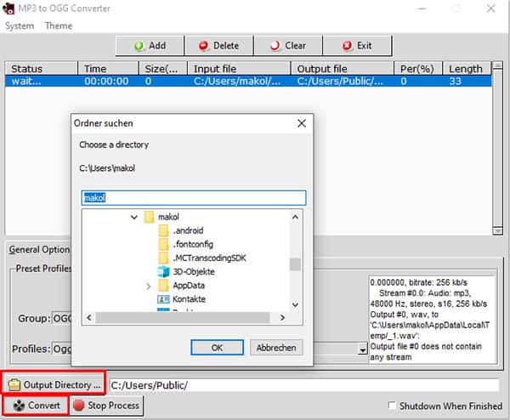The width and height of the screenshot is (510, 420).
Task: Enable Shutdown When Finished checkbox
Action: pos(392,406)
